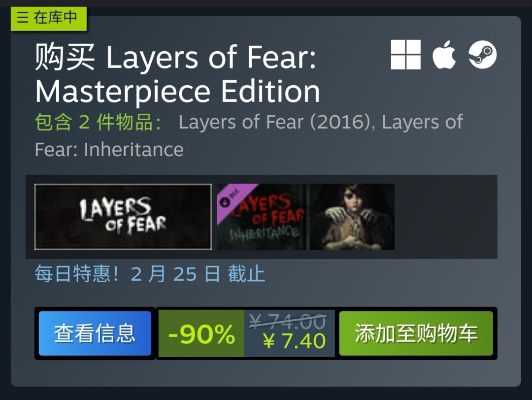
Task: Click the Apple macOS platform icon
Action: pyautogui.click(x=444, y=55)
